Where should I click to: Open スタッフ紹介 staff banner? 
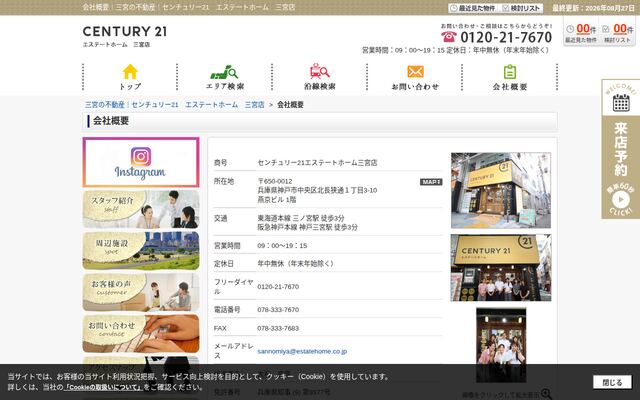coord(141,209)
